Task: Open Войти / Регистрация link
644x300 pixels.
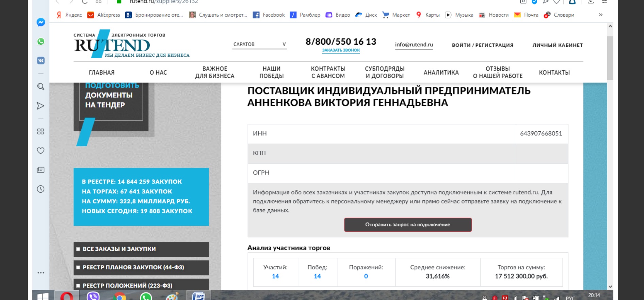Action: point(482,45)
